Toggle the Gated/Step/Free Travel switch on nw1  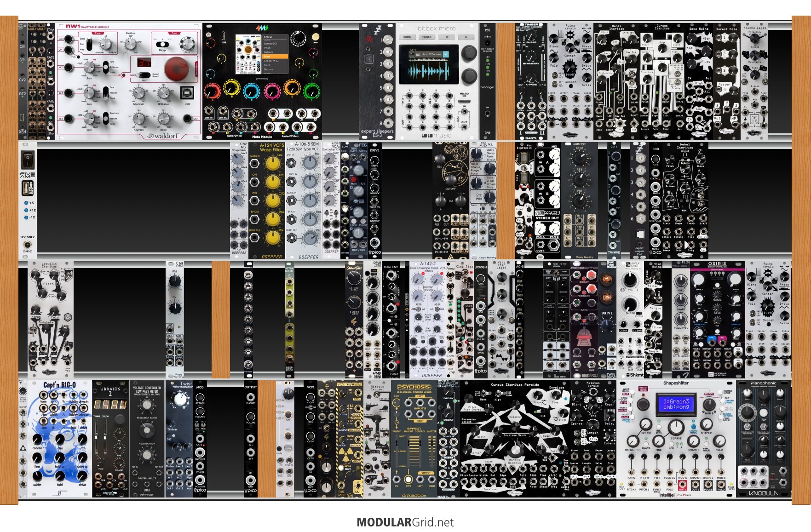[x=89, y=44]
